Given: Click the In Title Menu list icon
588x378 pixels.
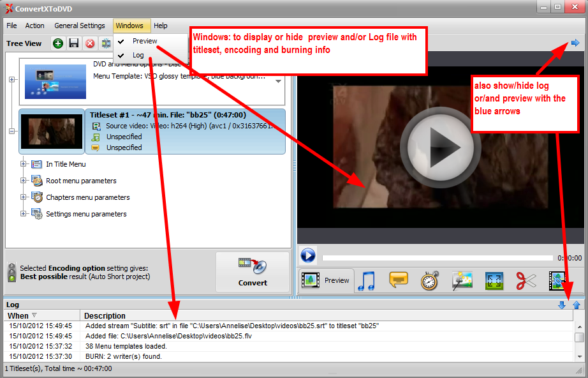Looking at the screenshot, I should pyautogui.click(x=36, y=164).
